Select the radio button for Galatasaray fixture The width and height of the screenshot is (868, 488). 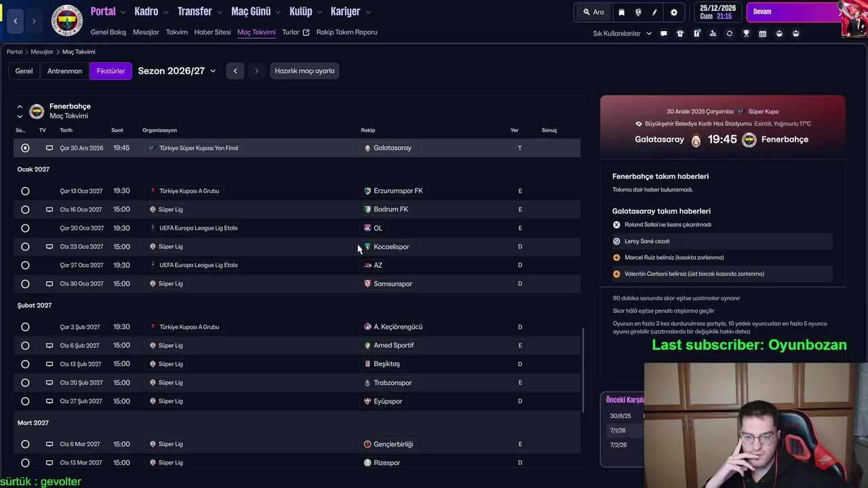click(25, 148)
